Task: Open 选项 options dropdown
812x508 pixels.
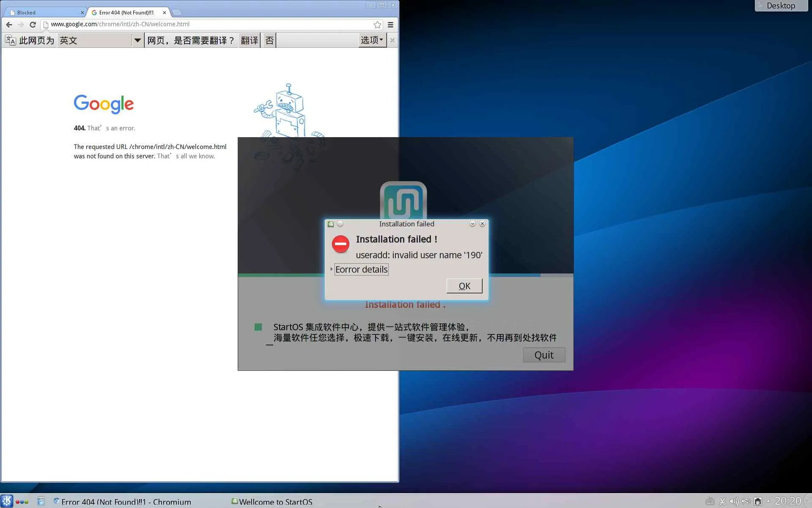Action: click(372, 40)
